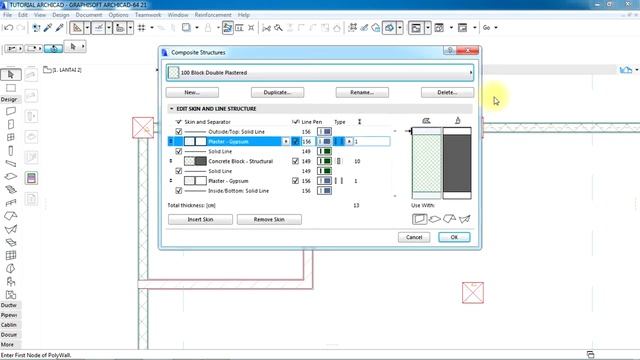The height and width of the screenshot is (360, 640).
Task: Open the Guide Lines dropdown arrow
Action: pyautogui.click(x=87, y=28)
